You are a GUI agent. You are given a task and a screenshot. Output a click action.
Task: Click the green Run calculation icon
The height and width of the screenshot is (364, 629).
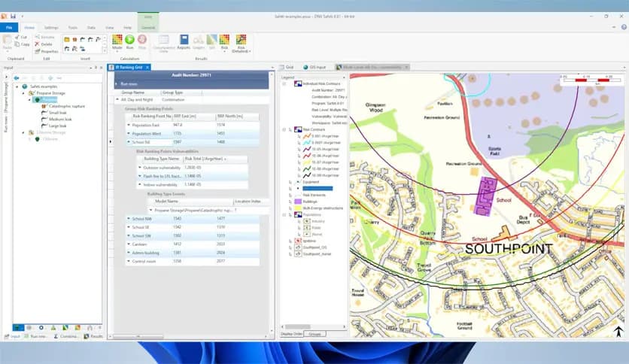pos(129,39)
